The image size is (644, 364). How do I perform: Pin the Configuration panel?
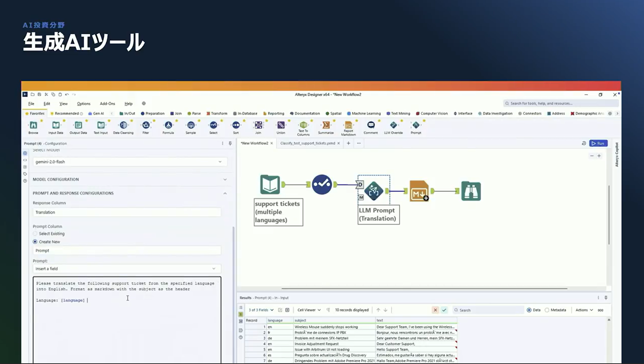pyautogui.click(x=230, y=143)
